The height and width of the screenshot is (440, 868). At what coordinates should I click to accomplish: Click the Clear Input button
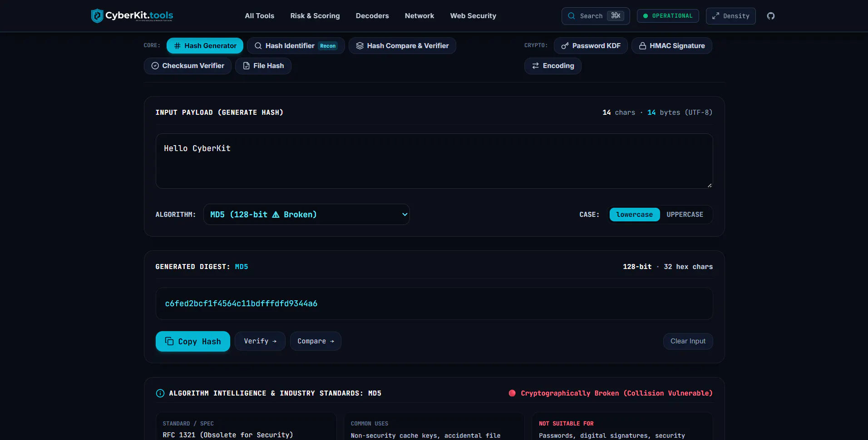(x=688, y=341)
